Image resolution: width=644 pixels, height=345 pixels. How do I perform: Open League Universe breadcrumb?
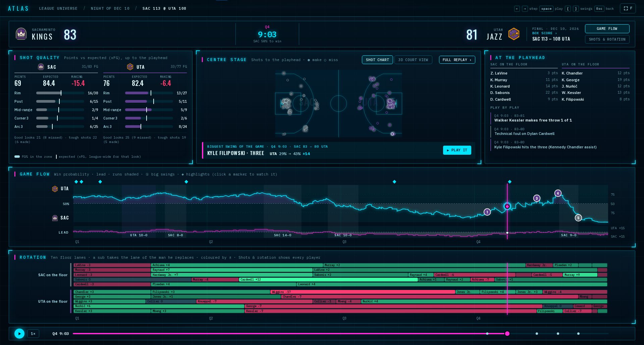pos(58,8)
